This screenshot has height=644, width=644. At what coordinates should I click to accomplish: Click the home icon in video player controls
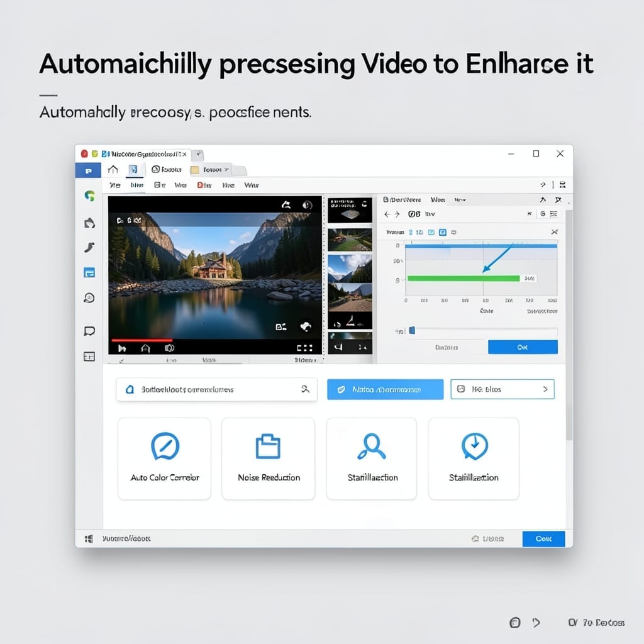point(145,348)
